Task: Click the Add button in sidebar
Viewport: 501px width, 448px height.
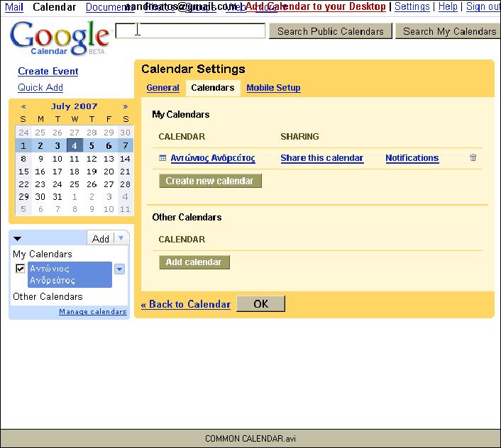Action: coord(100,239)
